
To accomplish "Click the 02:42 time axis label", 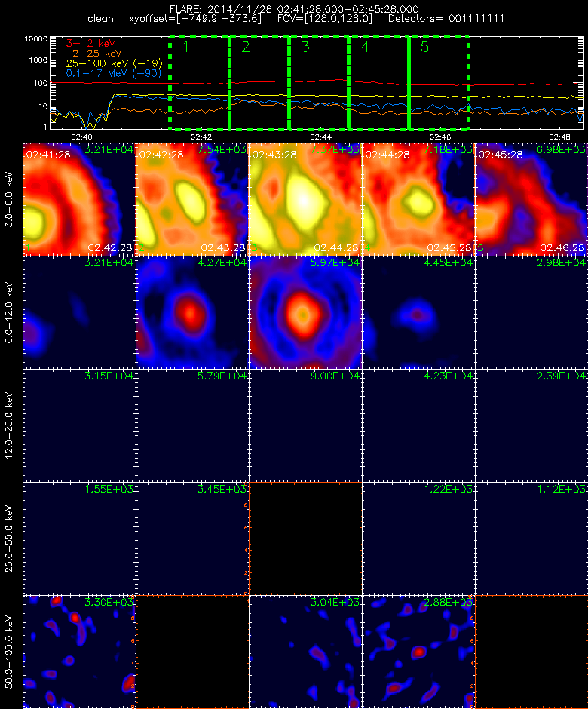I will coord(201,137).
